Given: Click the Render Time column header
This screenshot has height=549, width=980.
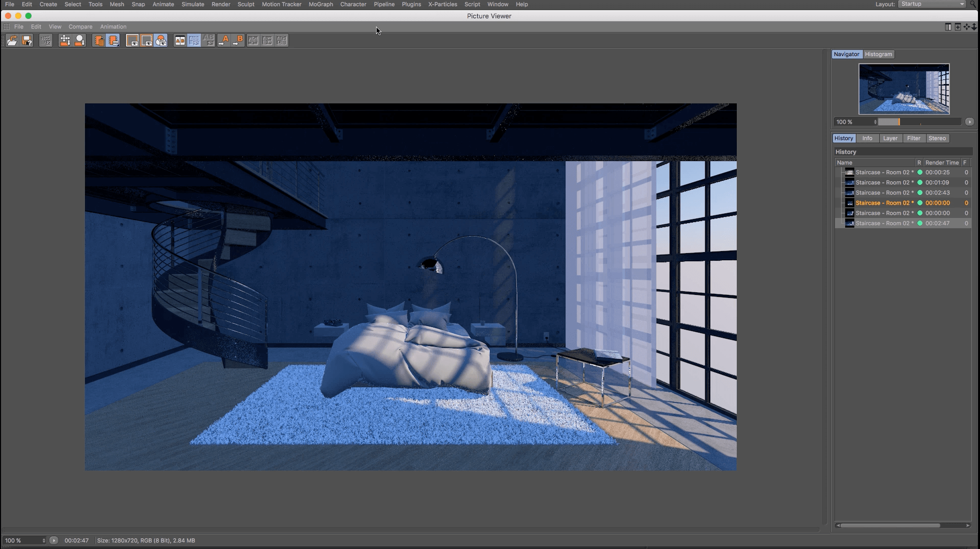Looking at the screenshot, I should coord(941,162).
